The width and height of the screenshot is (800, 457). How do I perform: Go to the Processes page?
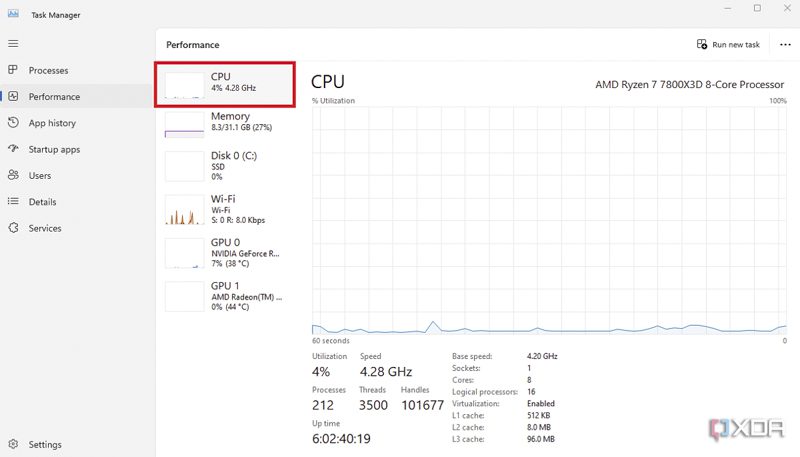coord(48,70)
